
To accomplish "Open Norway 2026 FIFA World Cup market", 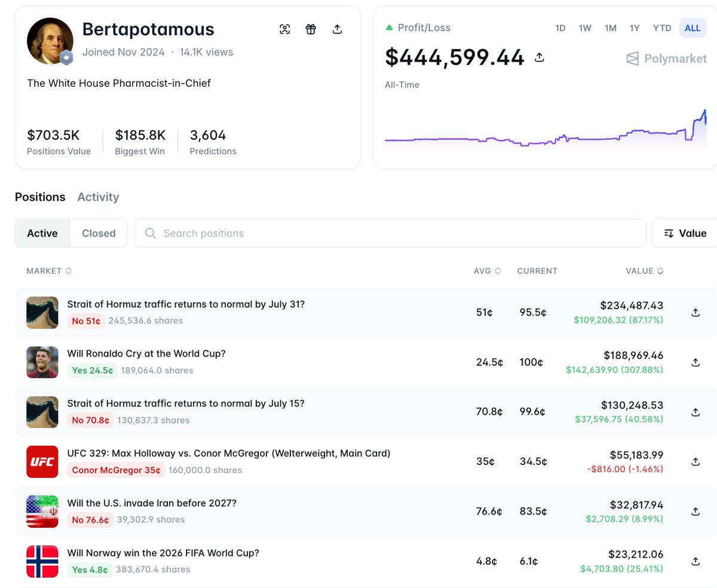I will (163, 553).
